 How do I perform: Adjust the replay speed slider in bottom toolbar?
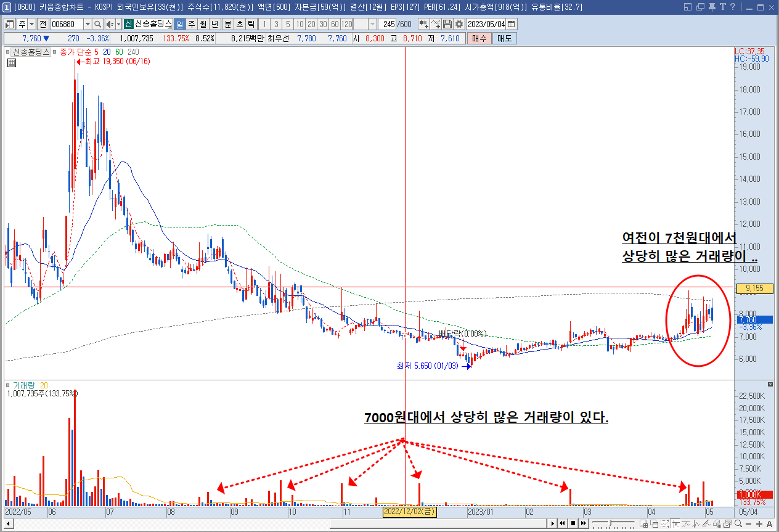click(611, 523)
